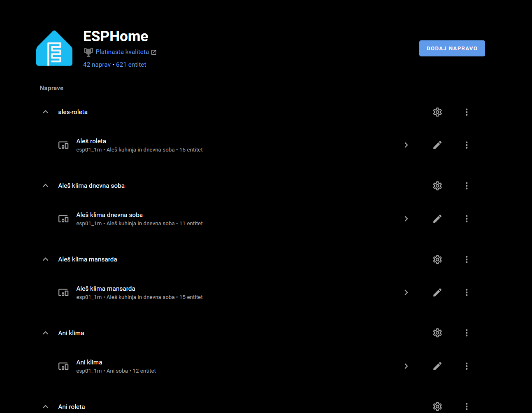Open Ani klima device details chevron

tap(406, 366)
